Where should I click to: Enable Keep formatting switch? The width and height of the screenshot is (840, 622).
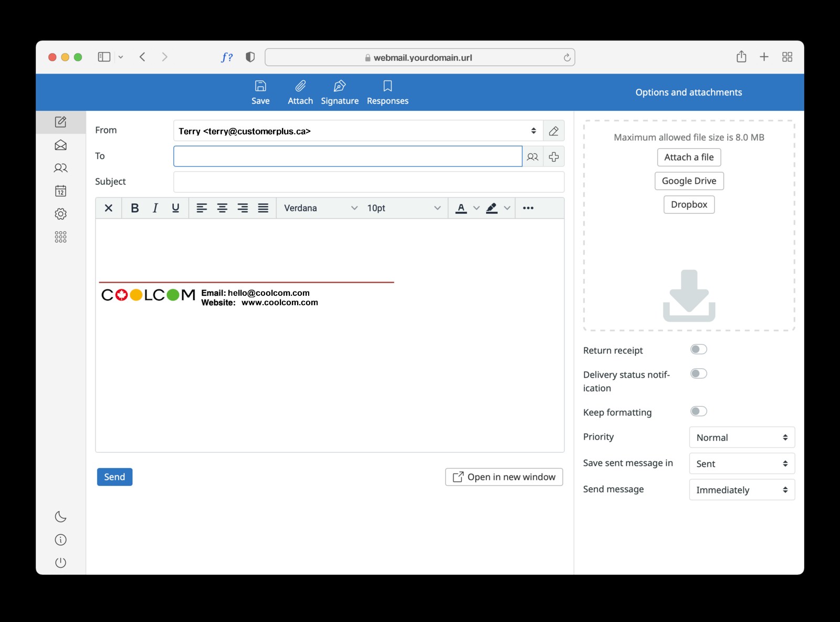point(699,411)
